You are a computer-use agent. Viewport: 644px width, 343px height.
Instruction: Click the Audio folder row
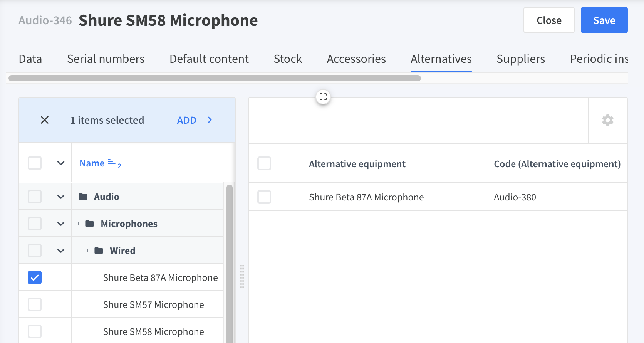tap(121, 197)
